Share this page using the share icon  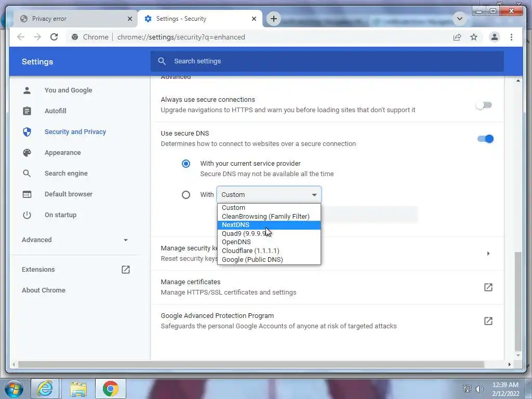[457, 37]
